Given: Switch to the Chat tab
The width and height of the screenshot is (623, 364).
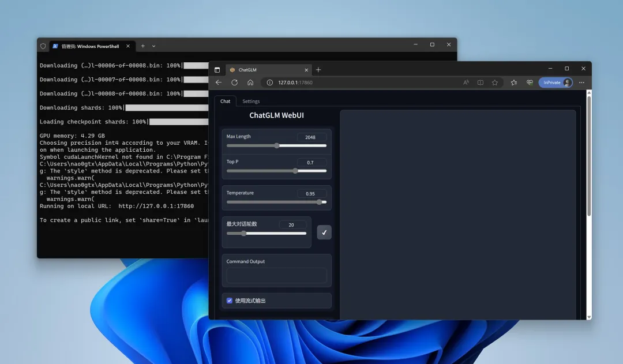Looking at the screenshot, I should [226, 102].
